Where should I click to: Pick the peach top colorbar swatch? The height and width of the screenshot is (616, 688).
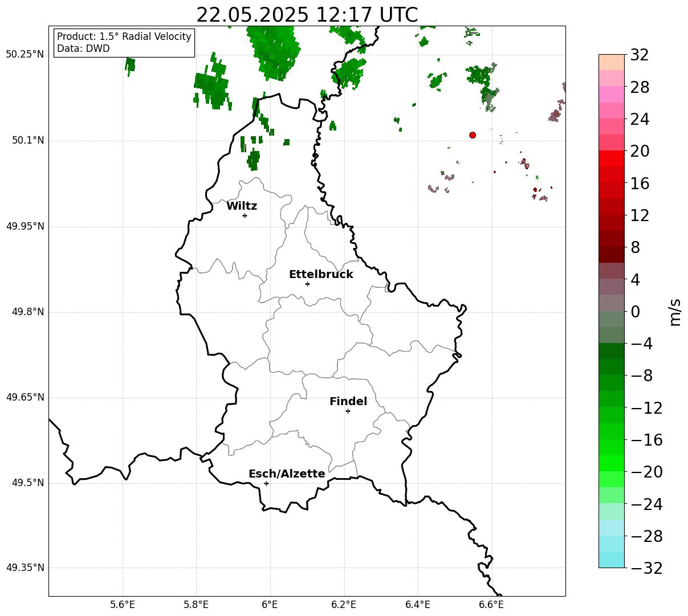tap(612, 63)
